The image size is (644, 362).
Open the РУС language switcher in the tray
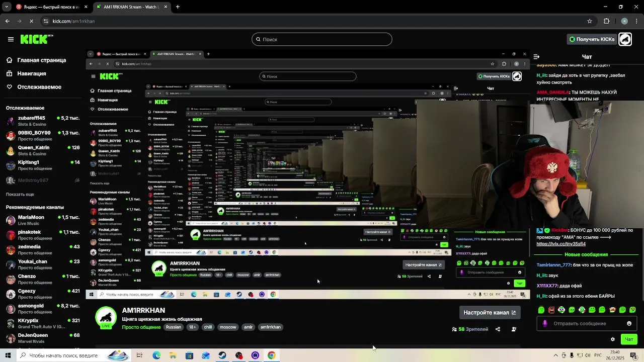pyautogui.click(x=598, y=355)
